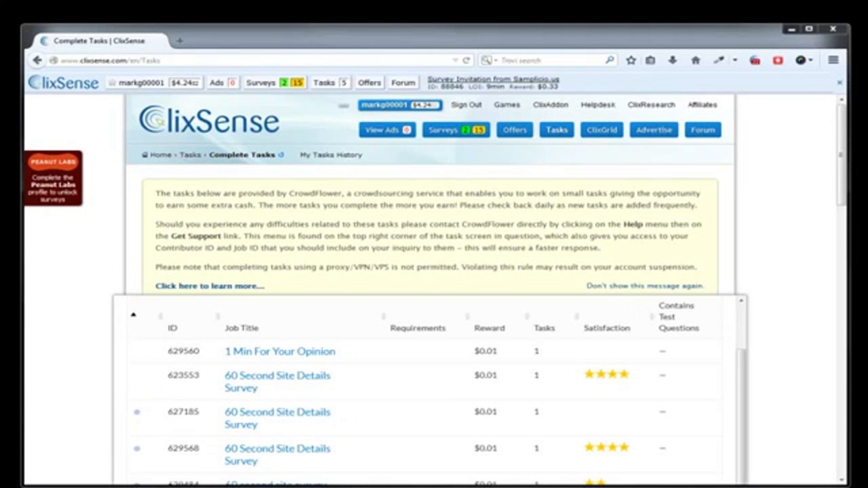Open a new browser tab
Screen dimensions: 868x488
point(180,41)
